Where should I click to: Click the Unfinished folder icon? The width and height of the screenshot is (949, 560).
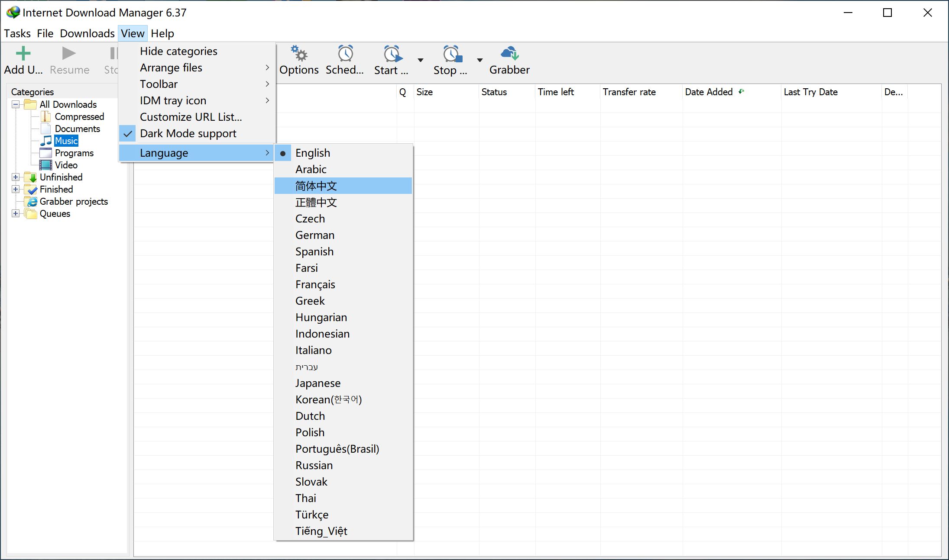pos(30,177)
